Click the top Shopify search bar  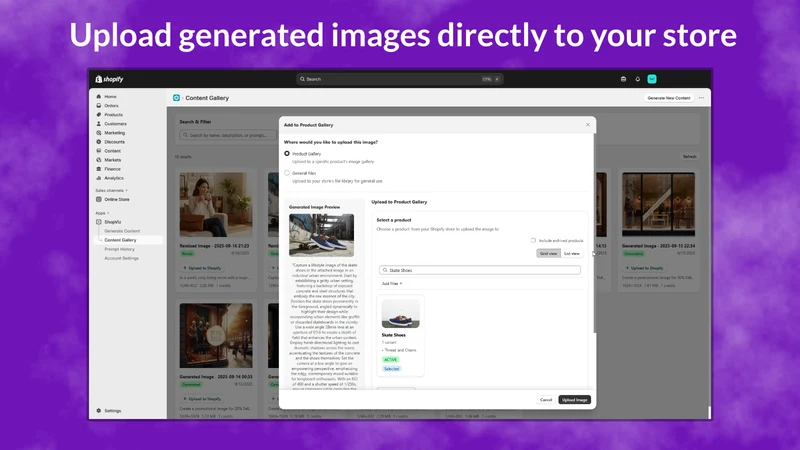(x=399, y=79)
